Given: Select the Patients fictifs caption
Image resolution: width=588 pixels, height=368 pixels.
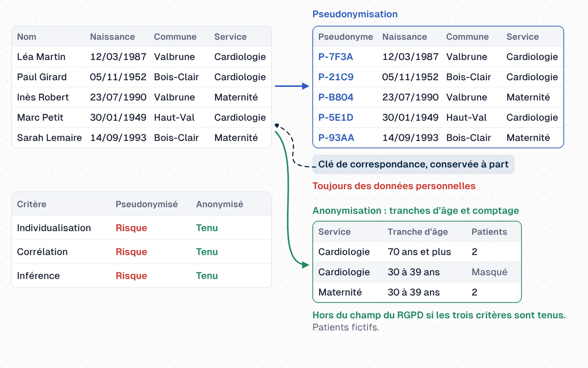Looking at the screenshot, I should tap(345, 327).
